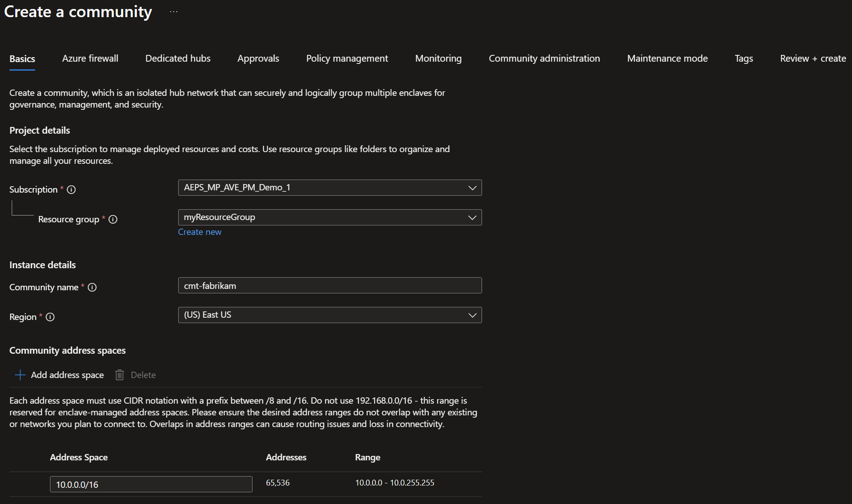Click the Instance details heading

pos(43,265)
